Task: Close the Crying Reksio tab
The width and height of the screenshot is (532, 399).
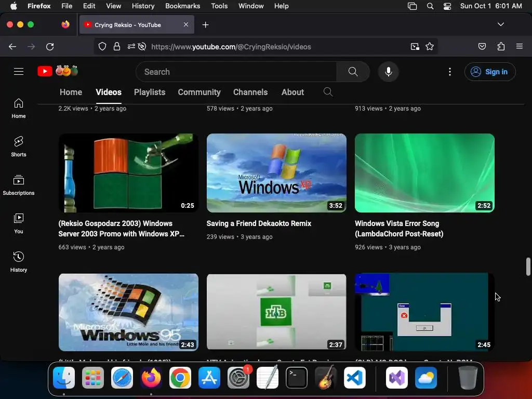Action: point(186,24)
